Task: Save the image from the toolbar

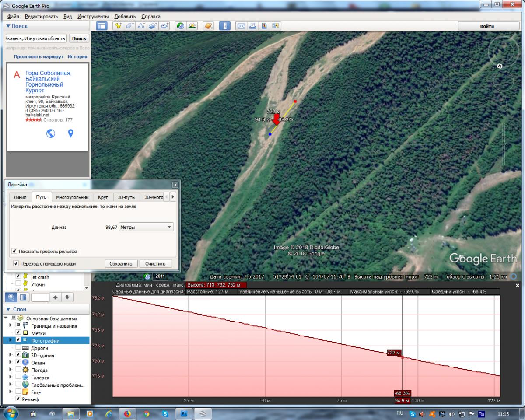Action: coord(264,26)
